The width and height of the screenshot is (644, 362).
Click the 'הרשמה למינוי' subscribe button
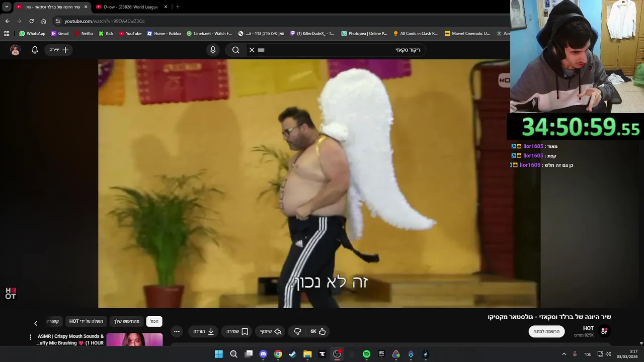tap(546, 331)
